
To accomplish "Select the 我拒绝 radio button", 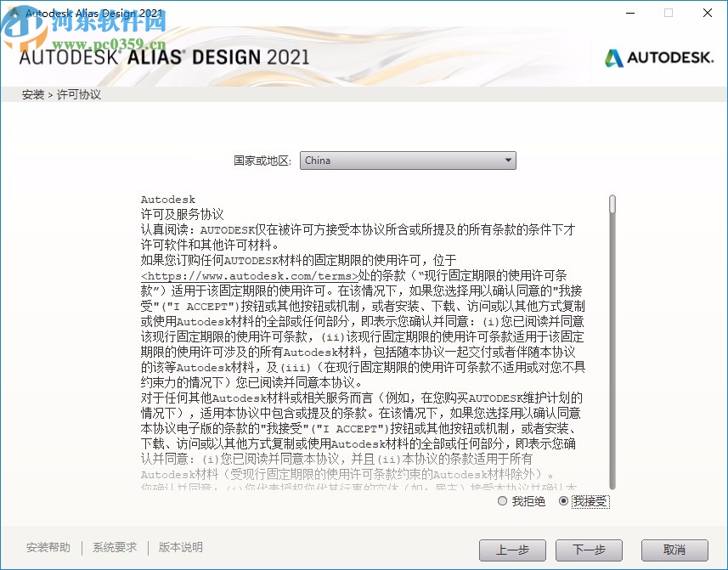I will click(x=502, y=501).
